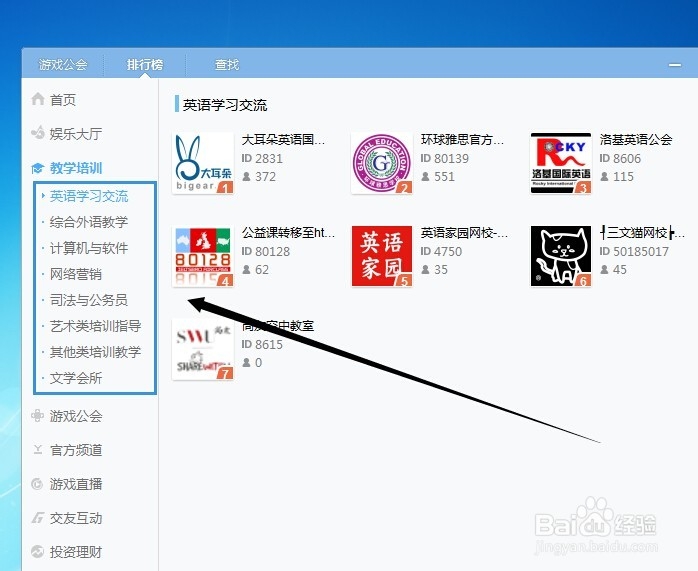Click the 首页 home icon
Screen dimensions: 698x571
point(38,99)
